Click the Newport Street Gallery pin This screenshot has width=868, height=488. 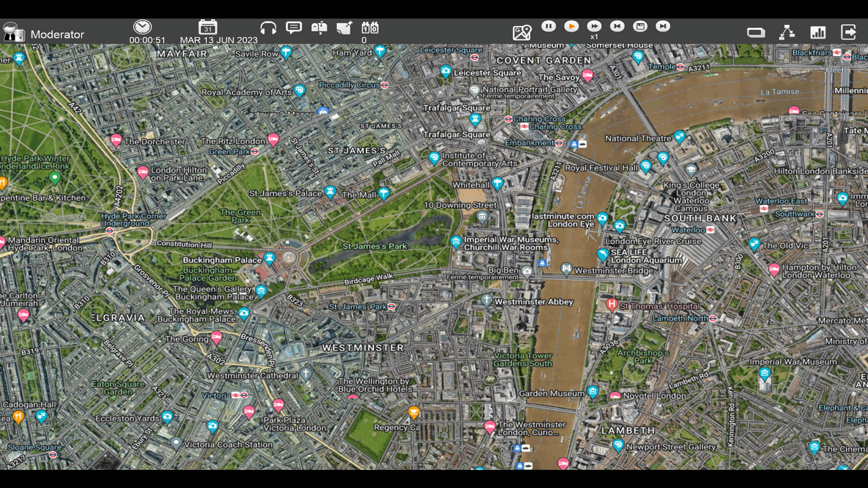click(618, 446)
